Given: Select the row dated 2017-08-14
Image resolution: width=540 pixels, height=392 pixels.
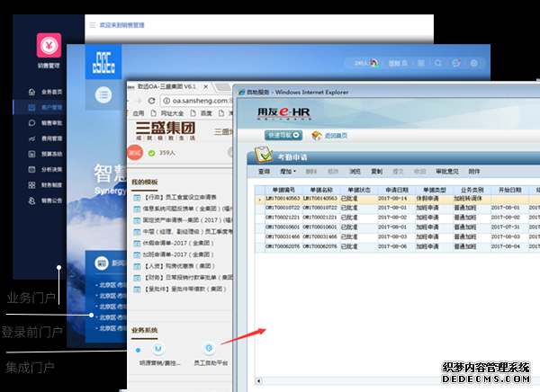Looking at the screenshot, I should (387, 199).
